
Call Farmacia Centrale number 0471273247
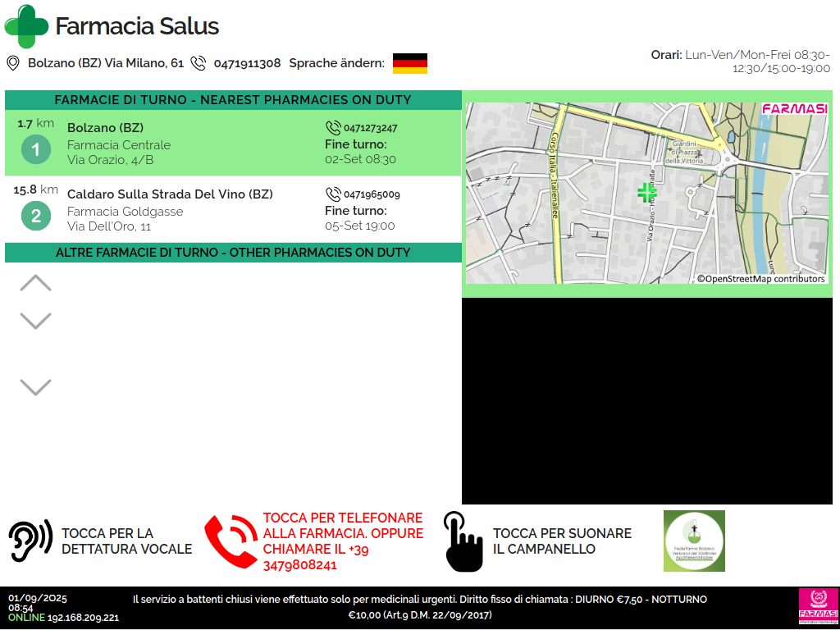coord(370,128)
